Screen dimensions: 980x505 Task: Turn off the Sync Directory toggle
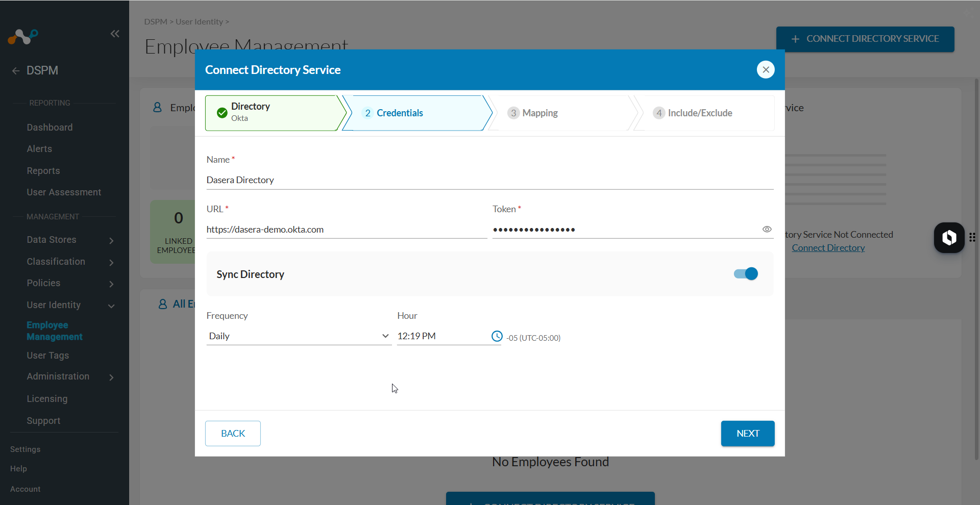tap(746, 274)
